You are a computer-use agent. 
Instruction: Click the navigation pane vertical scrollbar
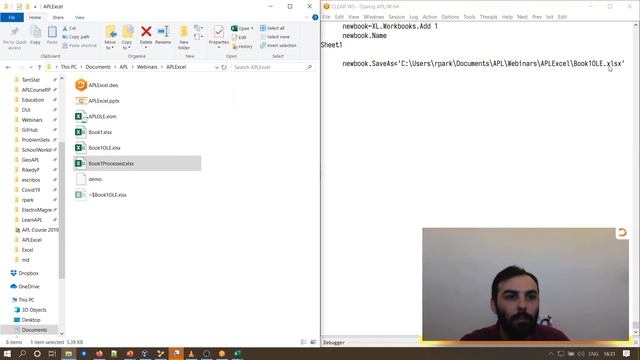click(x=62, y=210)
